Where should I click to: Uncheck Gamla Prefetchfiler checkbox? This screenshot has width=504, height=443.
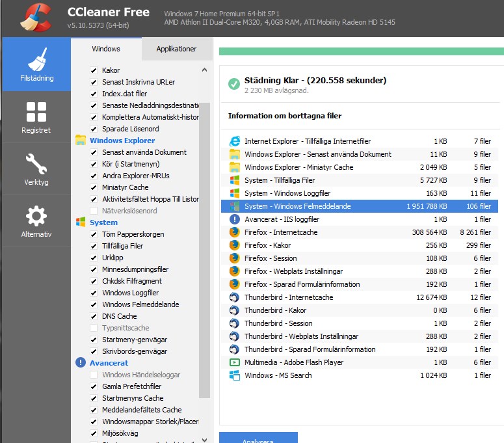(x=94, y=386)
